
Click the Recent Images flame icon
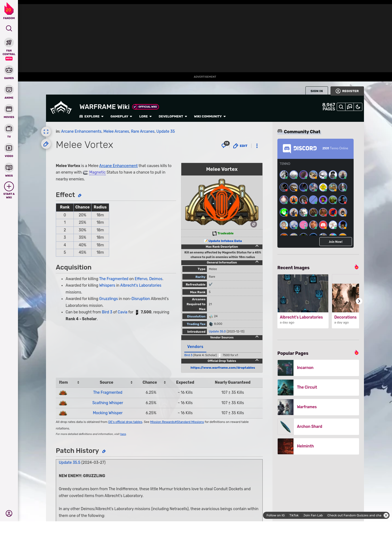point(356,267)
